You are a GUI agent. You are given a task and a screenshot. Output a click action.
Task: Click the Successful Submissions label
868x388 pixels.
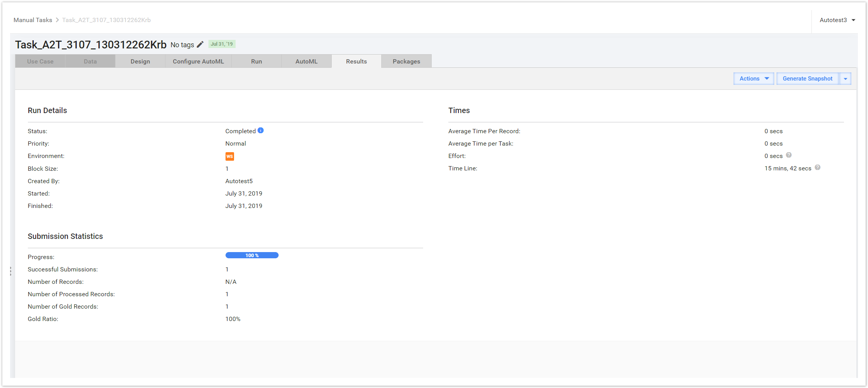tap(63, 270)
